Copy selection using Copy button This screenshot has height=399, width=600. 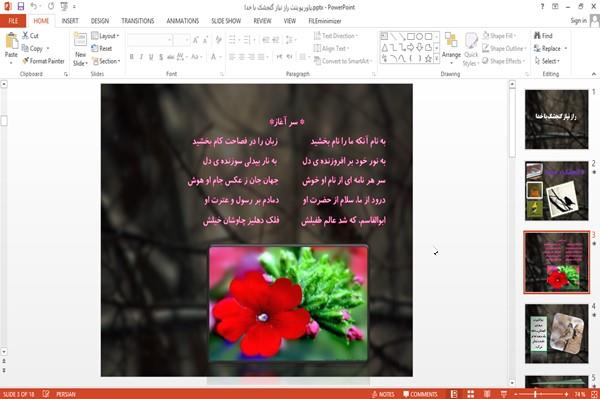32,48
